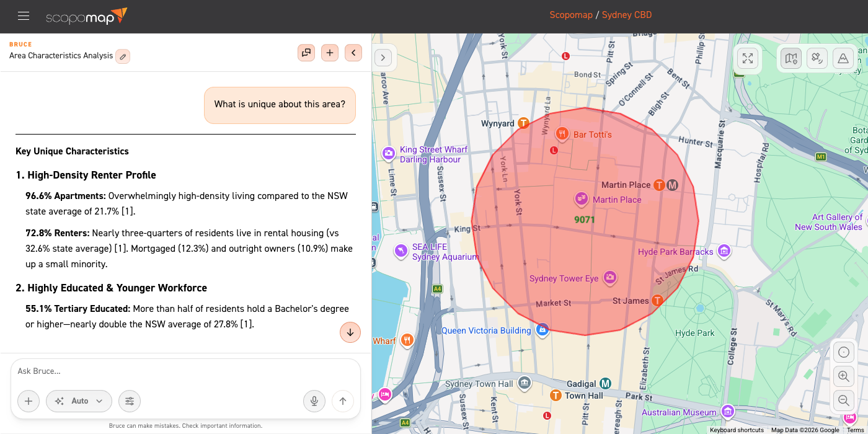Click the Art Gallery of New South Wales label
868x434 pixels.
click(x=829, y=222)
